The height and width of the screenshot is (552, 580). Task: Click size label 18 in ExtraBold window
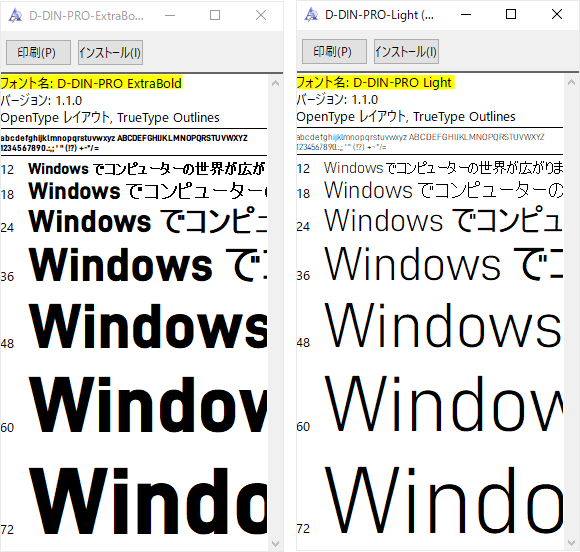pos(7,195)
